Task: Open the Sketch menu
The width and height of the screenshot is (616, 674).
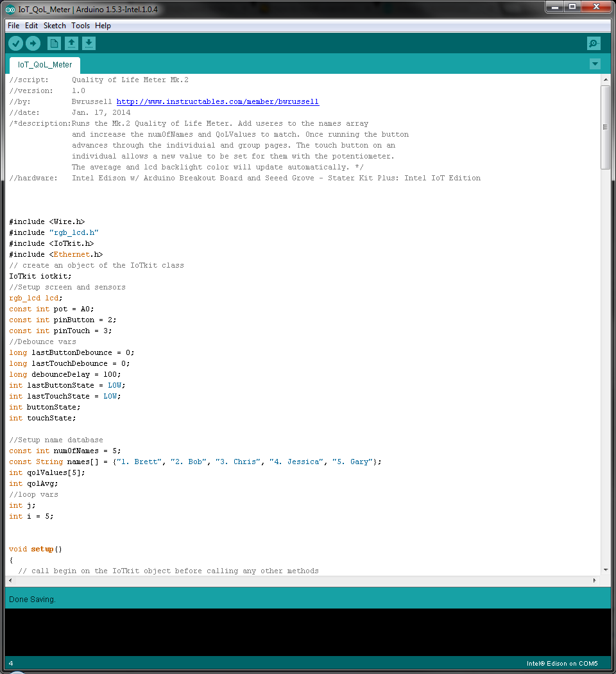Action: [x=55, y=26]
